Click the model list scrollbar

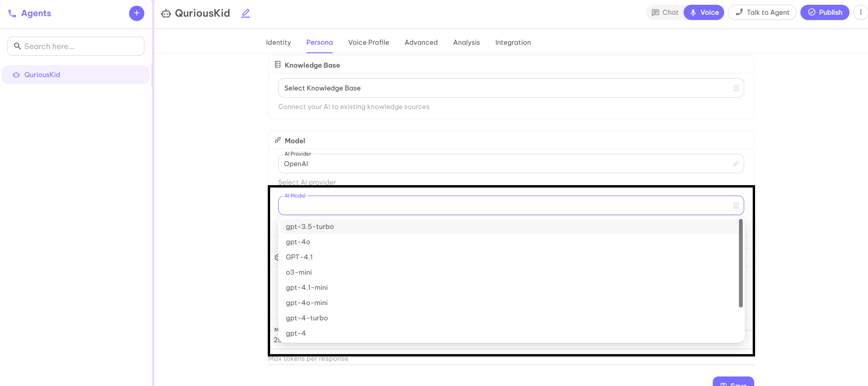(741, 263)
